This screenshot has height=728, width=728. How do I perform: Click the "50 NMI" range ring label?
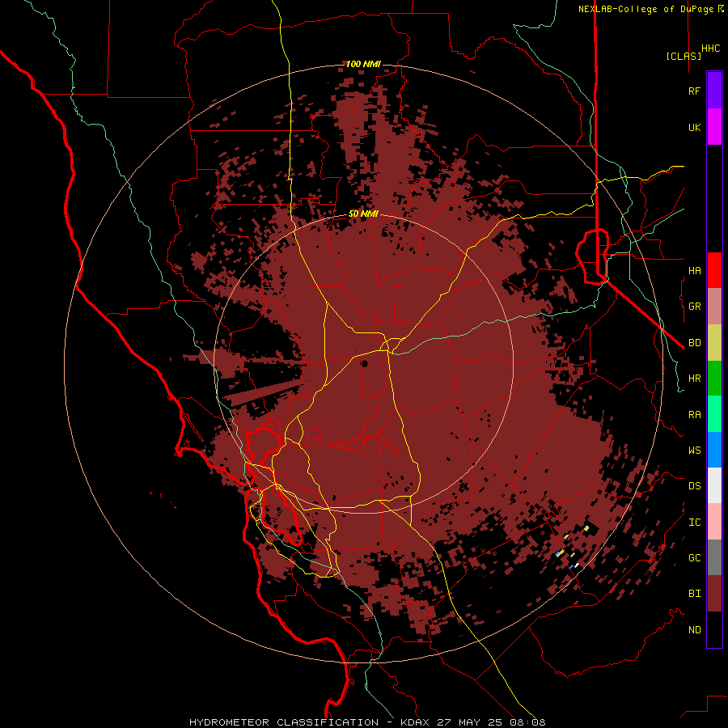(363, 214)
